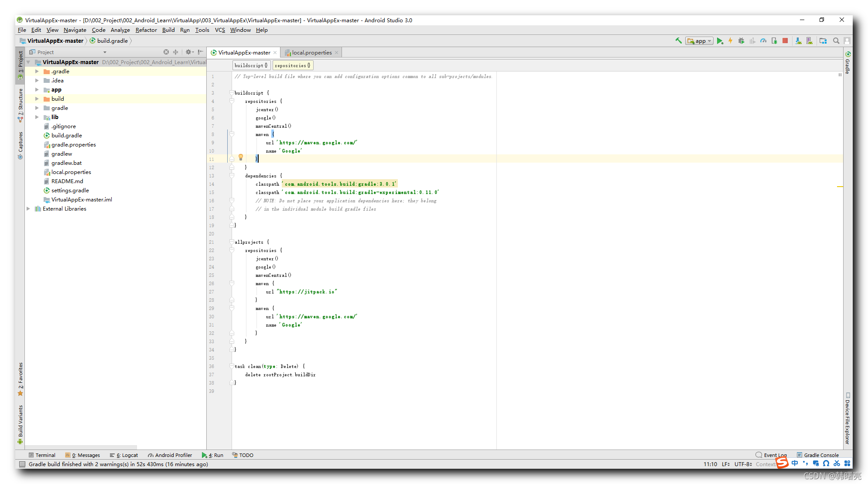
Task: Hide the Project panel with the arrow icon
Action: [201, 52]
